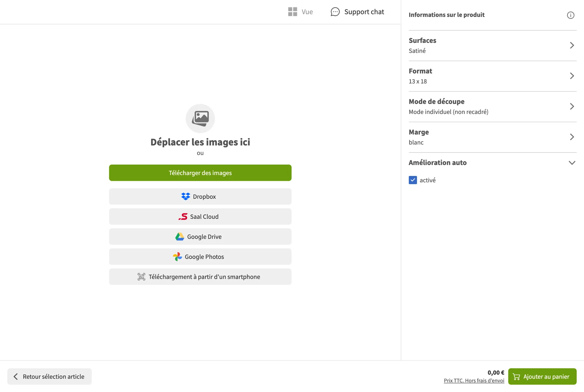Click the Dropbox logo icon

pos(186,196)
